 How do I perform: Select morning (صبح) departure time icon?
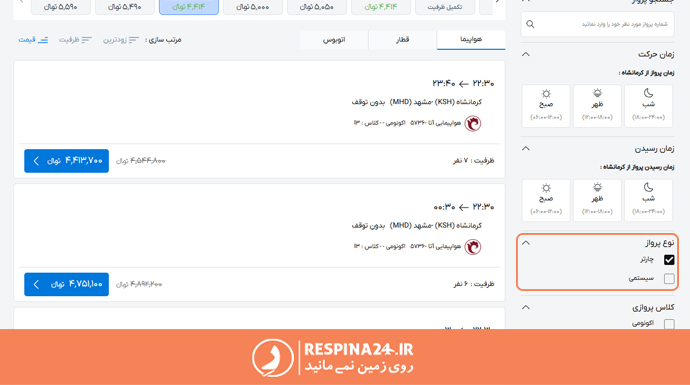click(x=546, y=93)
